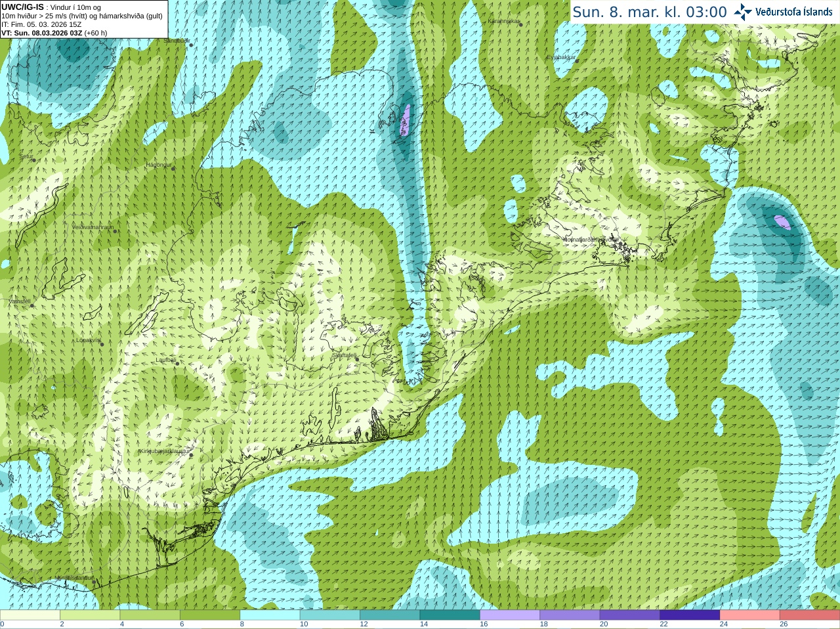Screen dimensions: 840x629
Task: Click the Veðurstofa Íslands wordmark text
Action: point(793,11)
